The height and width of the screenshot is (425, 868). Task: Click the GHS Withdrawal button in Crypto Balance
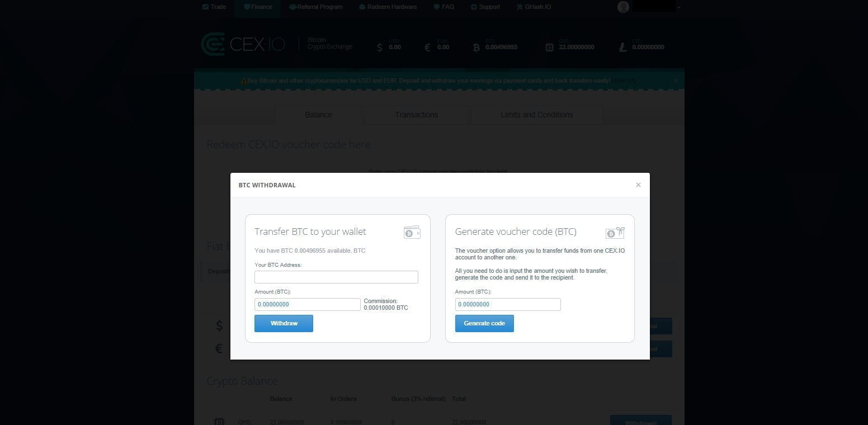click(640, 421)
